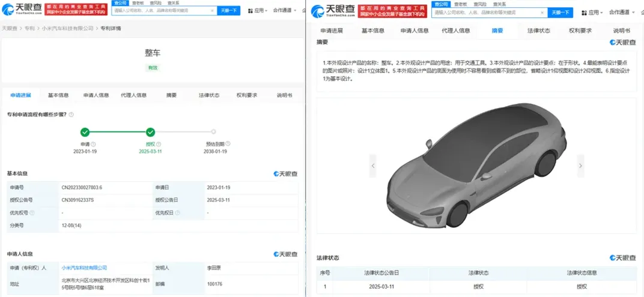Click the green check circle above 授权
This screenshot has height=297, width=644.
pyautogui.click(x=151, y=132)
